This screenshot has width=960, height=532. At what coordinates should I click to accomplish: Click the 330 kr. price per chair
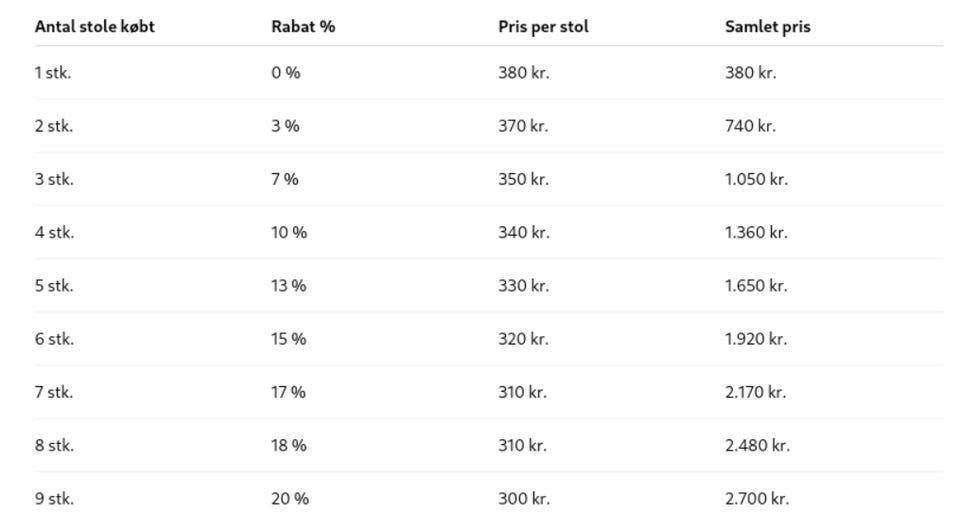pyautogui.click(x=524, y=286)
